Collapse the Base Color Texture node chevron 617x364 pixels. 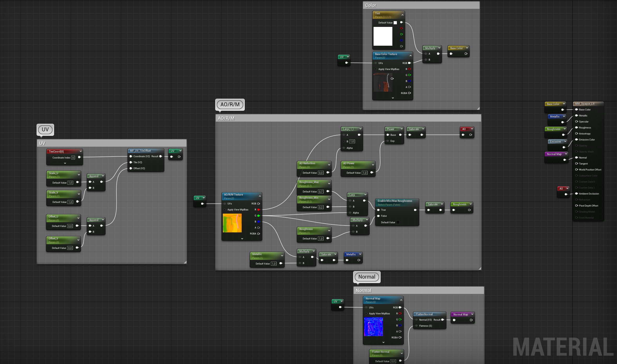(410, 56)
